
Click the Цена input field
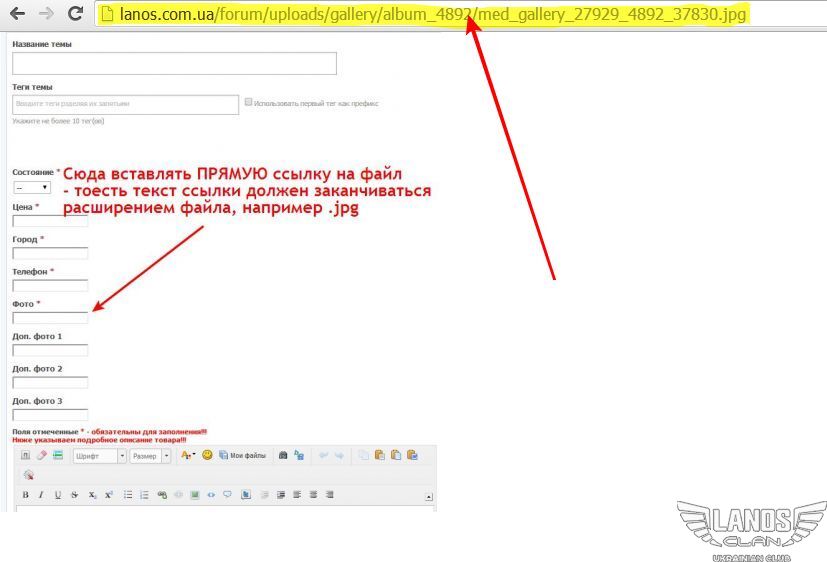click(x=50, y=221)
